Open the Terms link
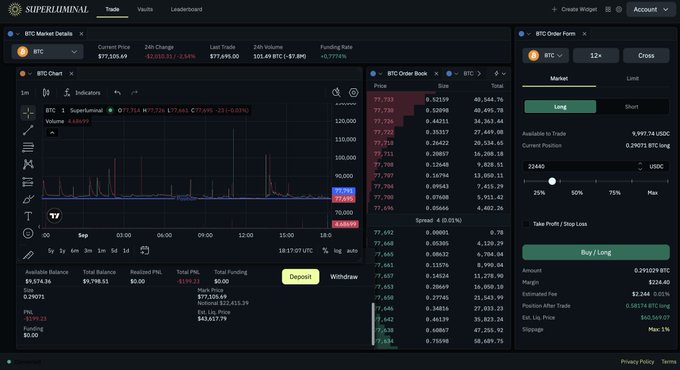Screen dimensions: 680x370 (x=668, y=362)
